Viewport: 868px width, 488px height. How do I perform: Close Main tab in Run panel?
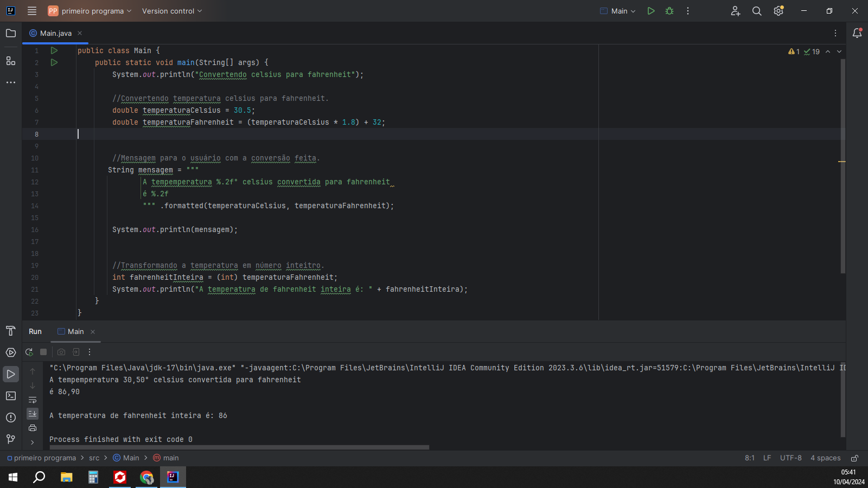pos(93,332)
